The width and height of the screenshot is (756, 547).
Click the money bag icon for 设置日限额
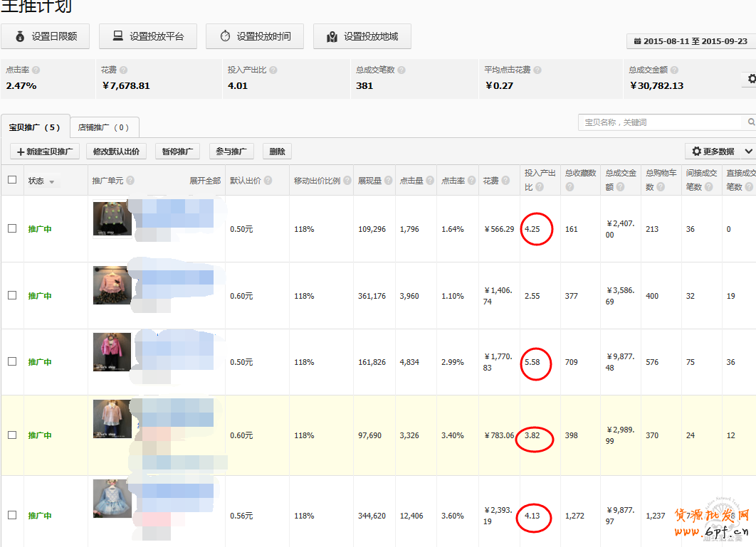click(x=20, y=36)
